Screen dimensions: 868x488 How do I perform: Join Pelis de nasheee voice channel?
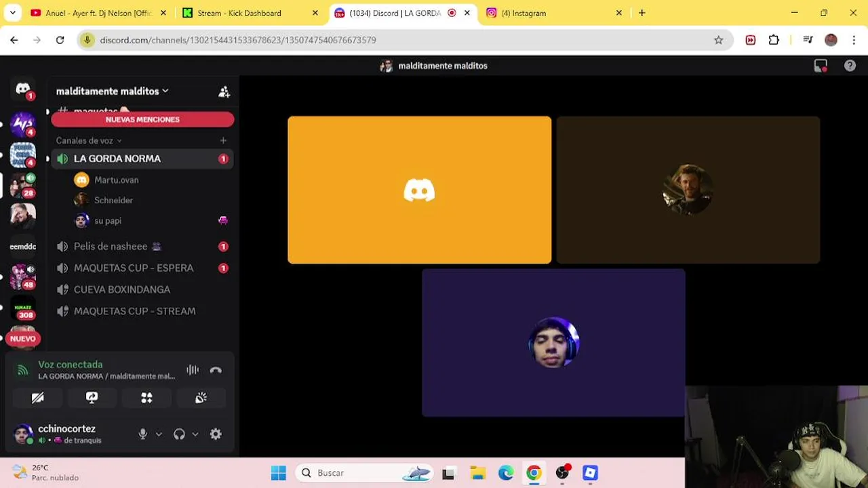click(141, 247)
